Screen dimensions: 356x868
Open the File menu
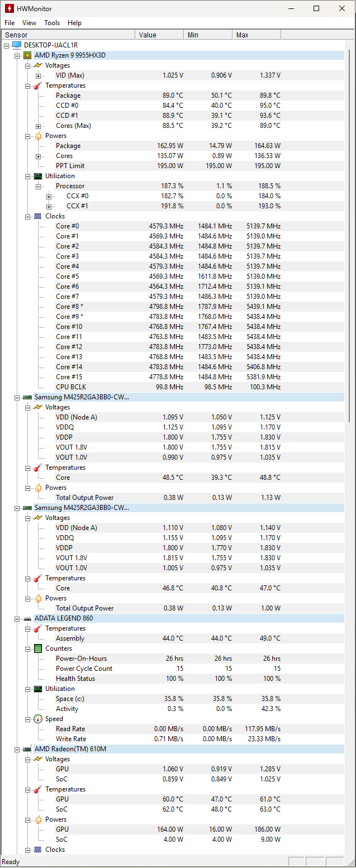tap(10, 23)
